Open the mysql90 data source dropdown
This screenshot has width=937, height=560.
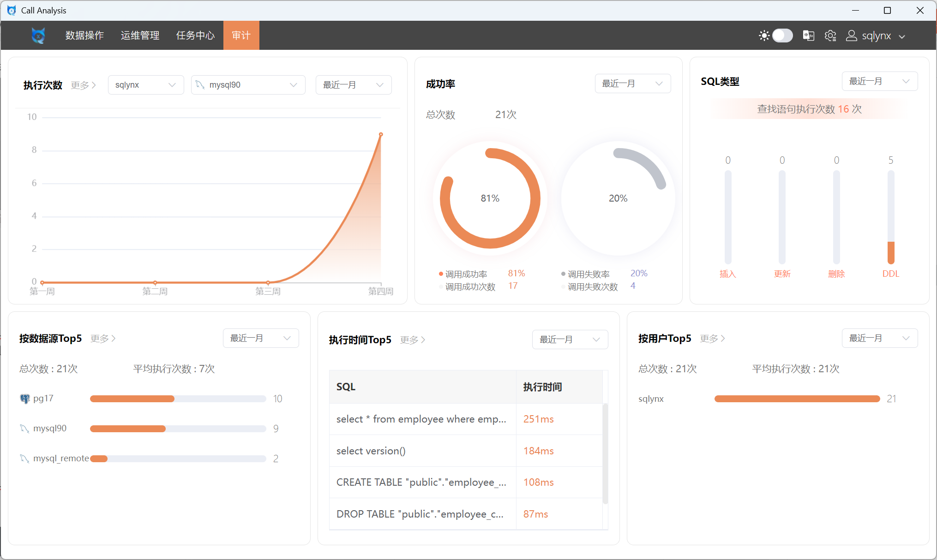click(248, 85)
